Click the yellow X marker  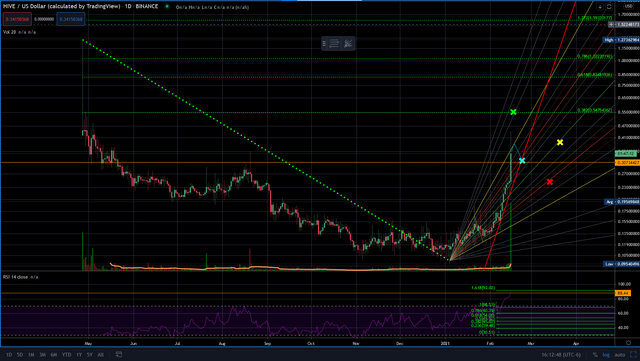(x=560, y=142)
